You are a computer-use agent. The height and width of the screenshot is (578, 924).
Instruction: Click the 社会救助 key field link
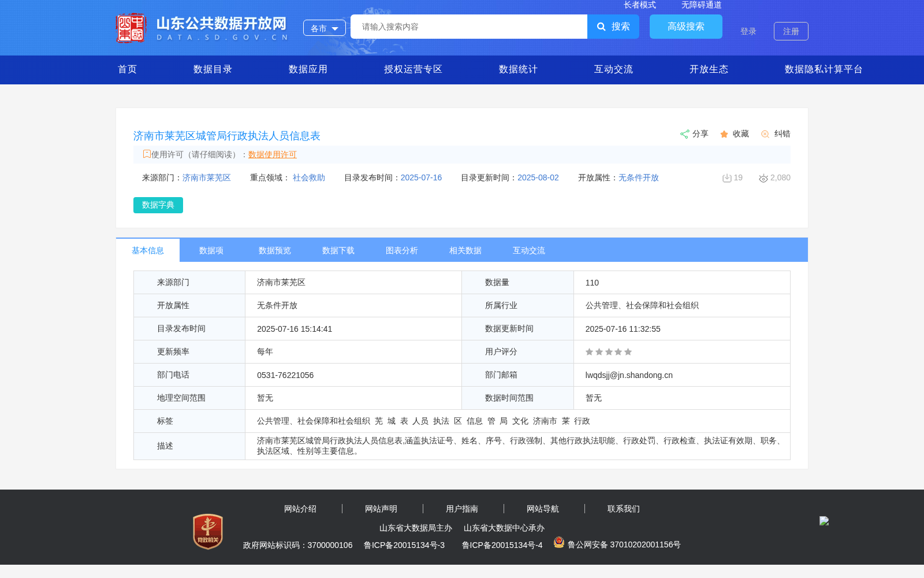click(x=309, y=177)
